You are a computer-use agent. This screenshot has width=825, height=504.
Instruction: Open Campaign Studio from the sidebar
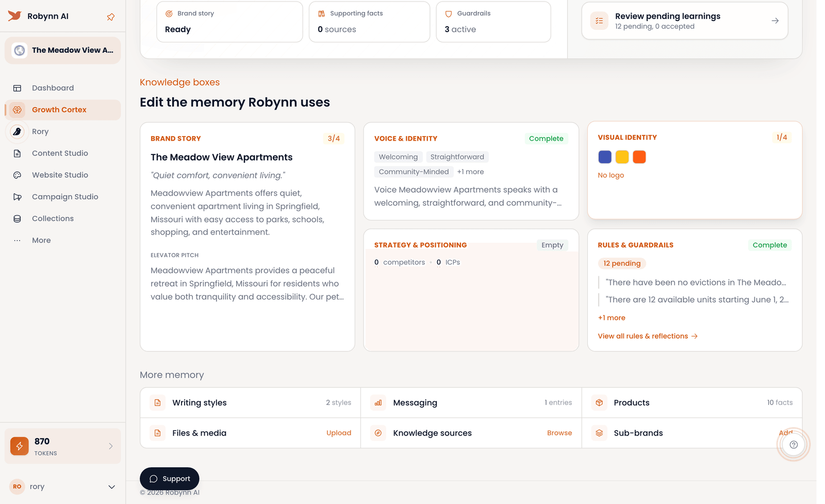pyautogui.click(x=63, y=197)
